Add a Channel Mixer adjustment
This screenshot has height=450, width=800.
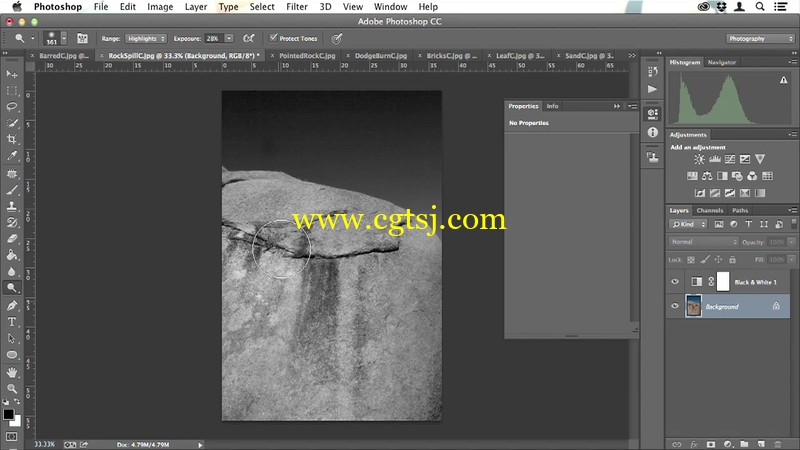click(752, 176)
